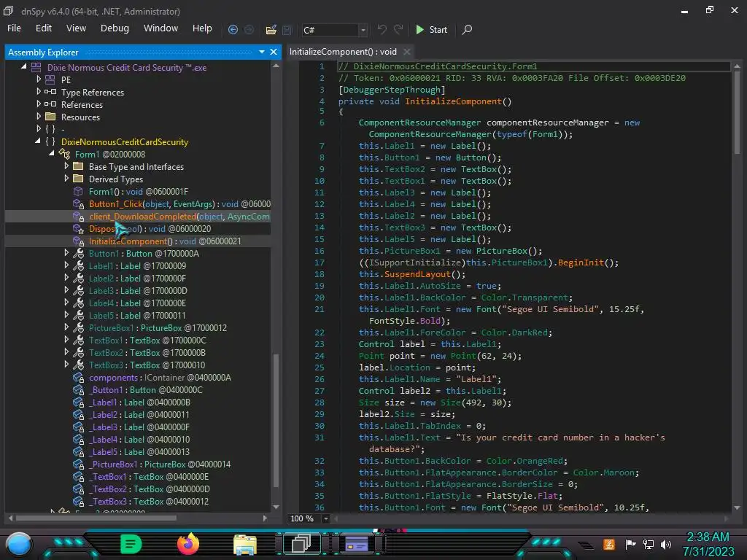Open Firefox from the taskbar
Viewport: 747px width, 560px height.
pyautogui.click(x=188, y=544)
